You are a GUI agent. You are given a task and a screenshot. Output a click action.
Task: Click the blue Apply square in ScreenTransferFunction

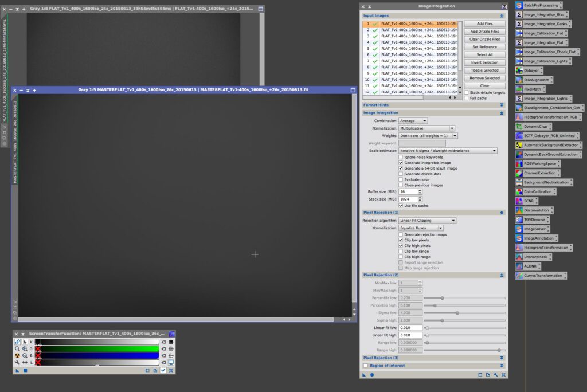tap(25, 370)
